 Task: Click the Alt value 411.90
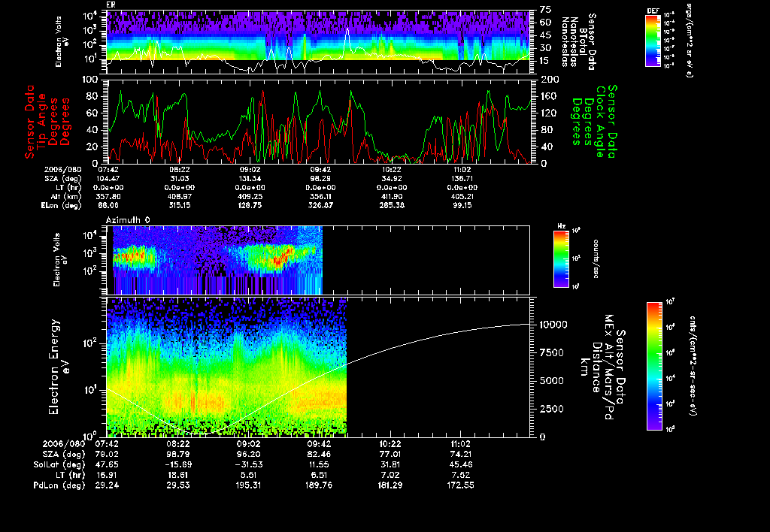(x=392, y=197)
